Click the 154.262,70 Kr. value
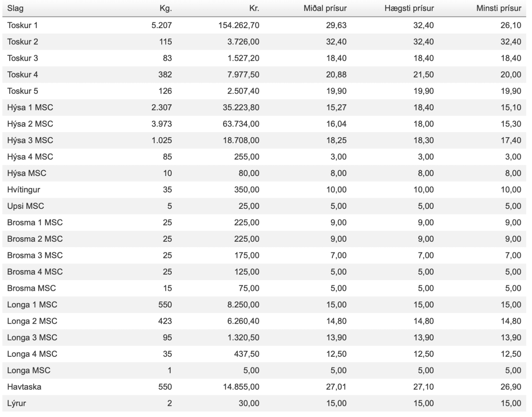The image size is (532, 417). [x=239, y=25]
